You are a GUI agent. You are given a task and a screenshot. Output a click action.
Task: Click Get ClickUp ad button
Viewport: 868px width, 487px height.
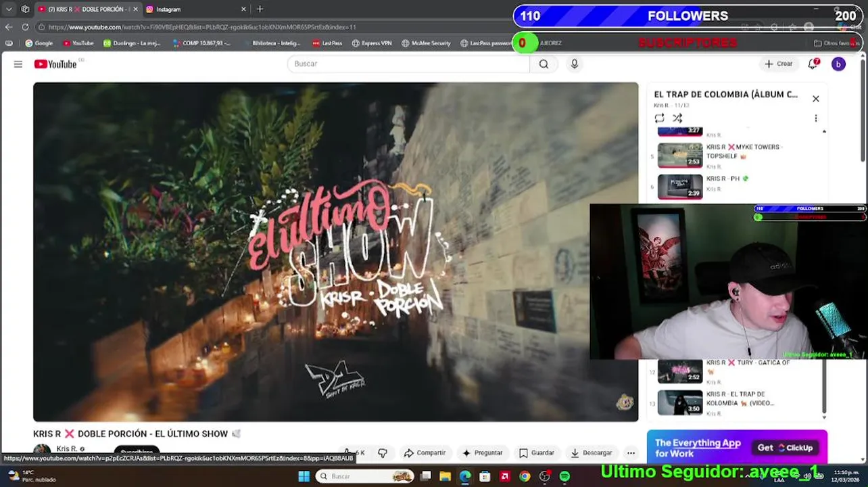(786, 448)
